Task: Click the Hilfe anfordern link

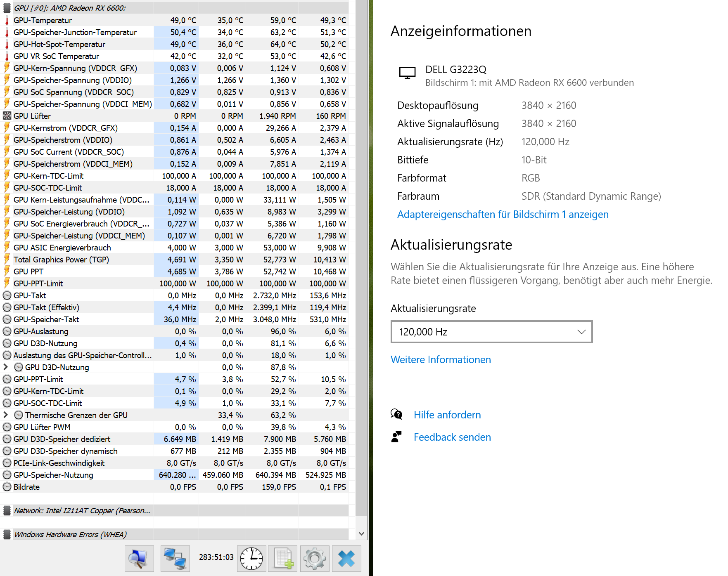Action: 447,415
